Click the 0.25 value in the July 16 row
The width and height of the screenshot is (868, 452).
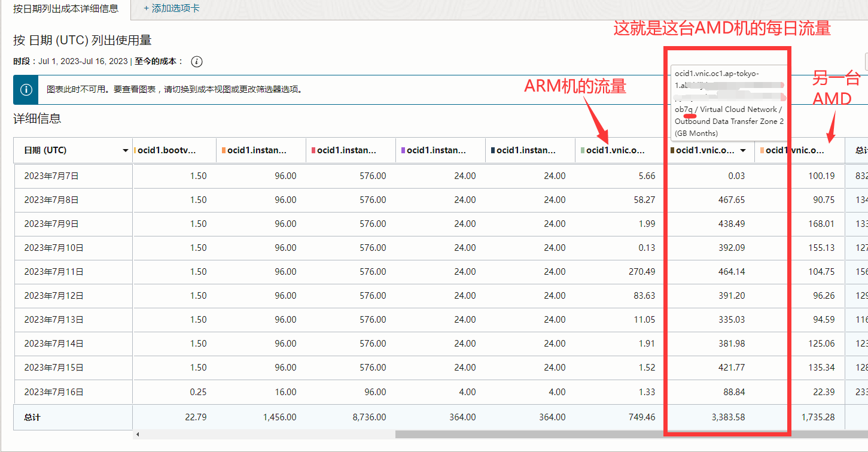198,392
